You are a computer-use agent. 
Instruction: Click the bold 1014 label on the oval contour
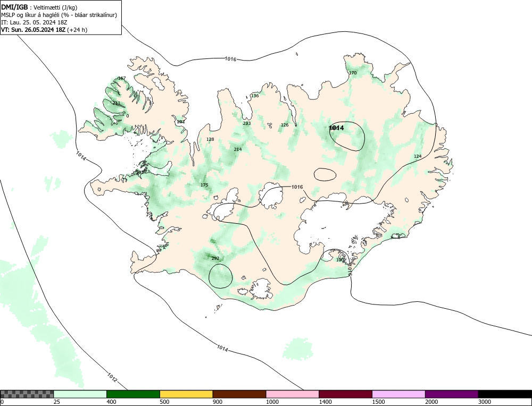[x=337, y=128]
